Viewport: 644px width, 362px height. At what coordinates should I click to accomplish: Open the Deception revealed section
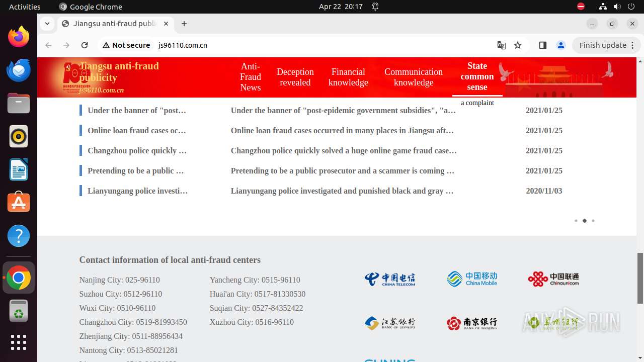[295, 77]
